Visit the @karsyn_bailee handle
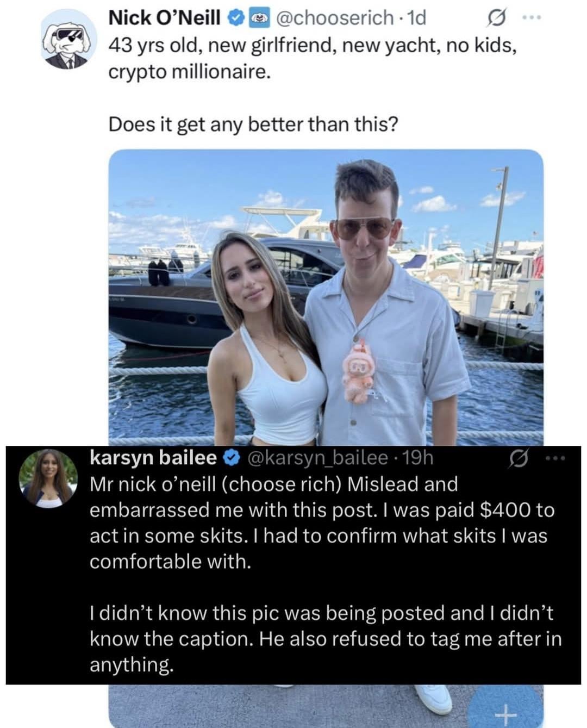This screenshot has height=728, width=587. tap(317, 458)
